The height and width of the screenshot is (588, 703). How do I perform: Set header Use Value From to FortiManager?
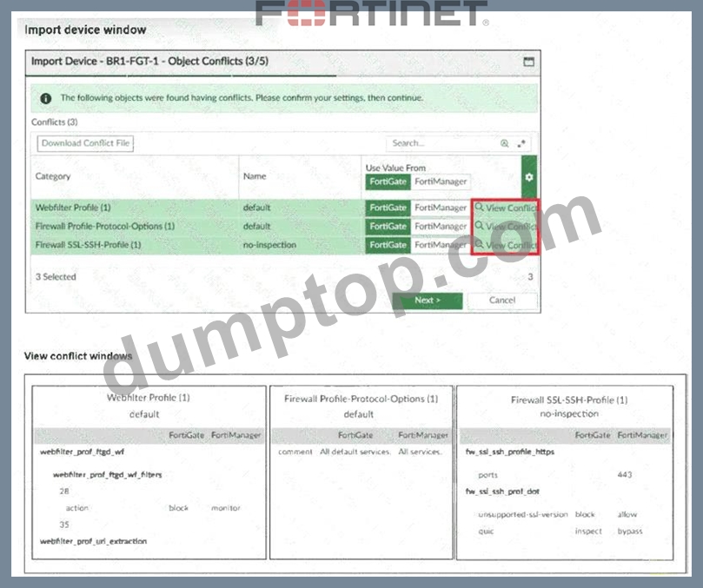tap(441, 182)
